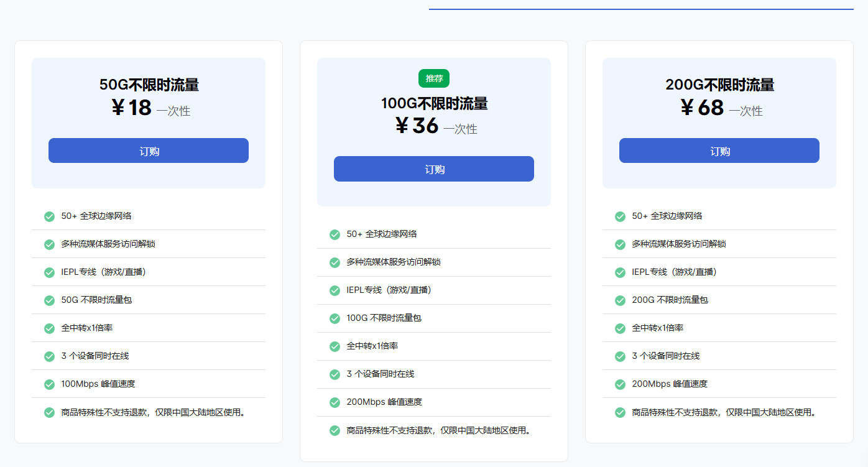Click the blue underlined tab at the top
The width and height of the screenshot is (868, 467).
point(647,9)
